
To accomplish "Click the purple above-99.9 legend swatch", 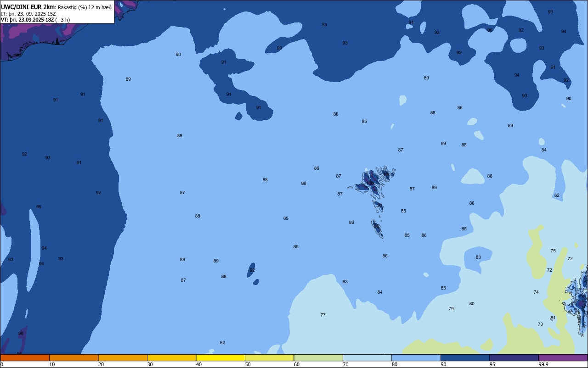I will [563, 357].
